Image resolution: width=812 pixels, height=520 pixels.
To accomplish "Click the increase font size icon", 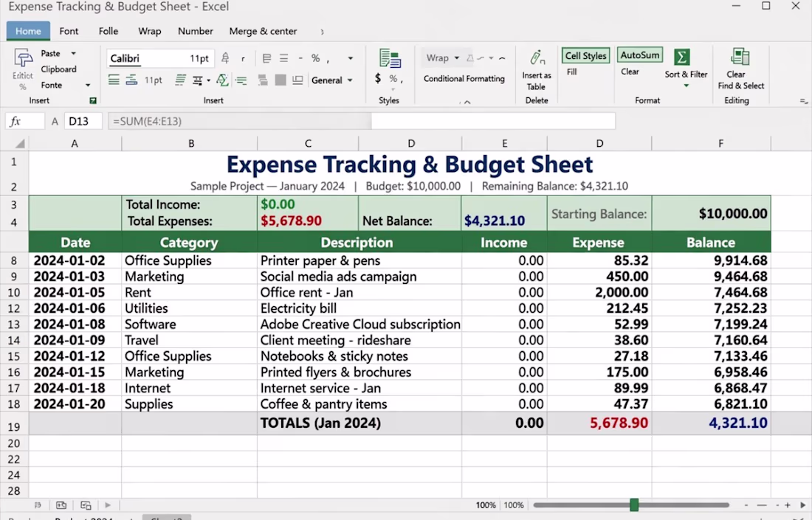I will tap(224, 58).
